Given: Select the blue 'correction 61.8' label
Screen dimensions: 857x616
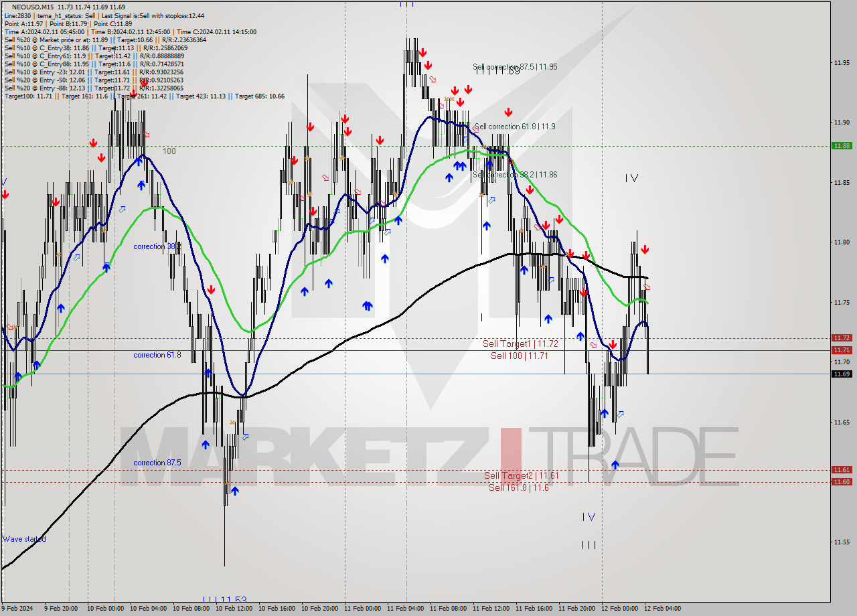Looking at the screenshot, I should [x=157, y=355].
